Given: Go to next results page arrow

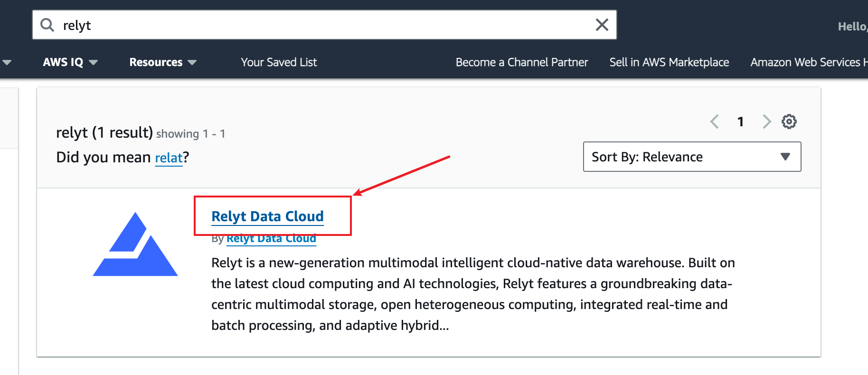Looking at the screenshot, I should 766,122.
